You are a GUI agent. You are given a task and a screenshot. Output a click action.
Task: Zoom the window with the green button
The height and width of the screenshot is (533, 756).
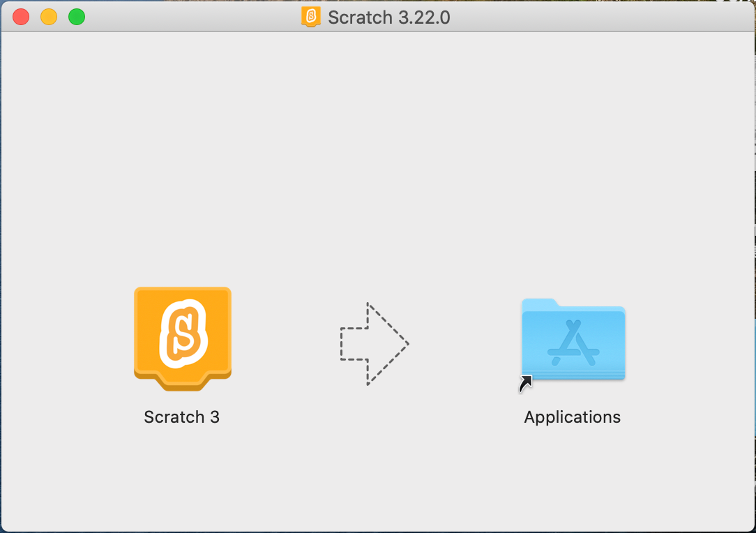[x=77, y=17]
